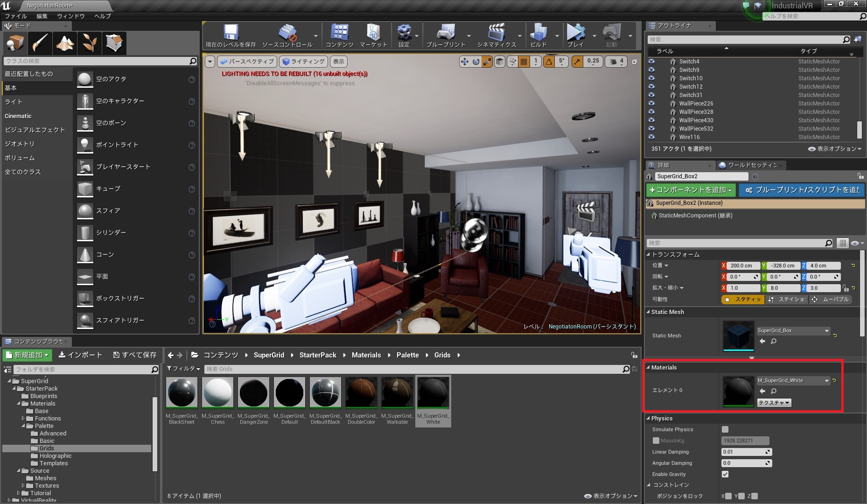Hide Switch4 with its eye icon

click(x=651, y=62)
